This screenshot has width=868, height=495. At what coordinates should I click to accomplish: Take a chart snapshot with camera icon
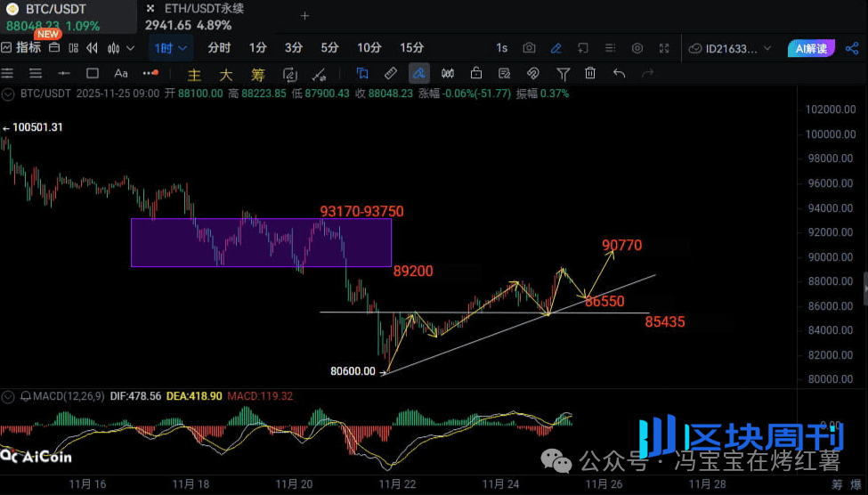point(529,48)
